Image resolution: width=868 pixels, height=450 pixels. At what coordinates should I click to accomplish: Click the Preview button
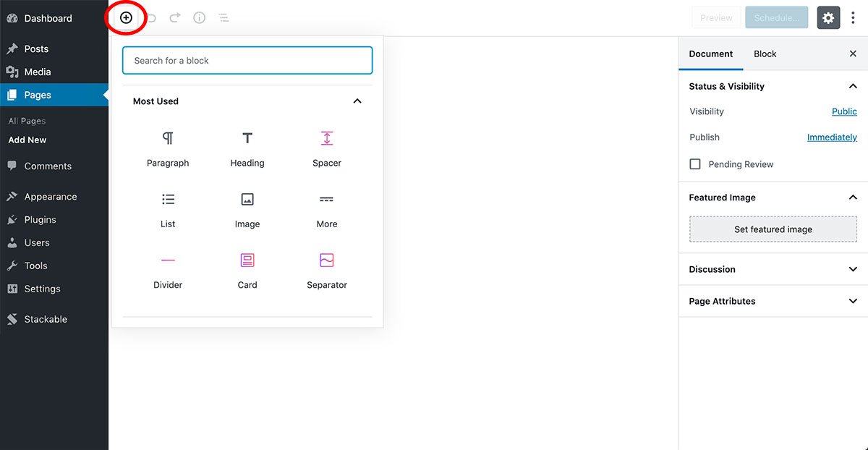click(x=716, y=17)
